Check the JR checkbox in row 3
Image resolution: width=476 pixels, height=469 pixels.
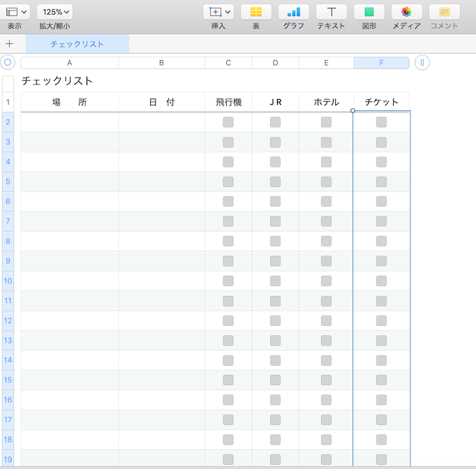[x=275, y=142]
